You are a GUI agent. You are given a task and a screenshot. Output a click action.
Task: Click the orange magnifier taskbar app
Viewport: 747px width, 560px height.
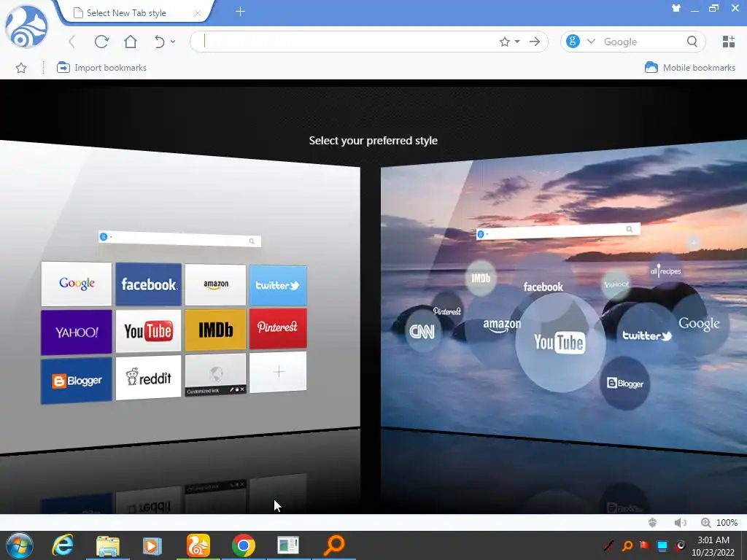click(334, 545)
